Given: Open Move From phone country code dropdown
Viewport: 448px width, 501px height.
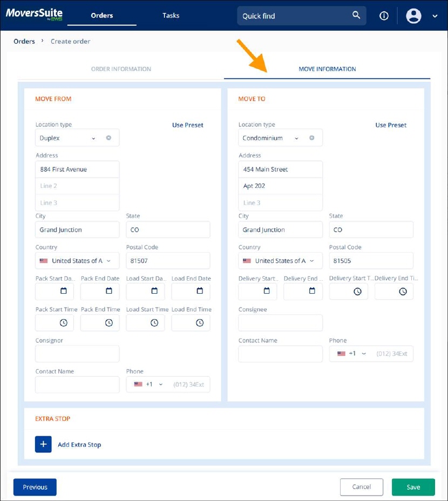Looking at the screenshot, I should [x=160, y=384].
